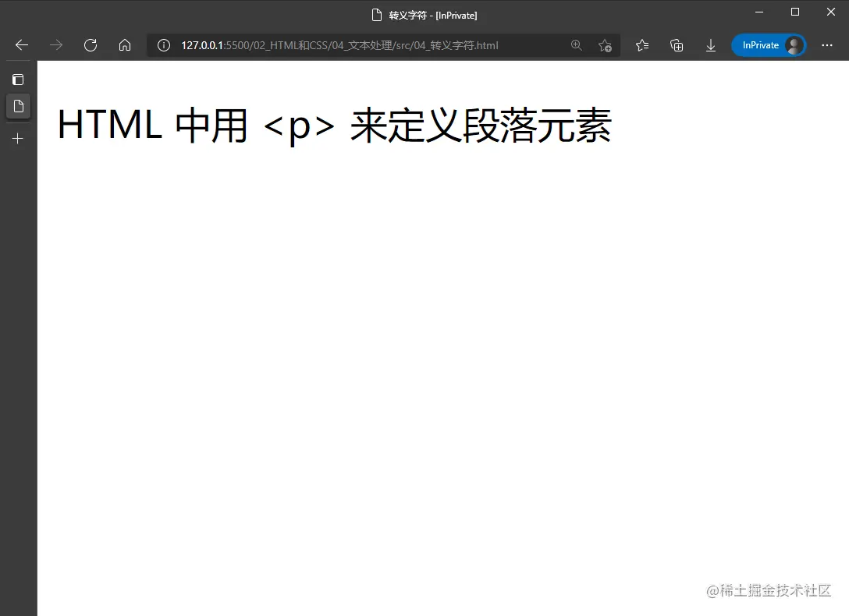Open the Settings and more menu

(827, 45)
